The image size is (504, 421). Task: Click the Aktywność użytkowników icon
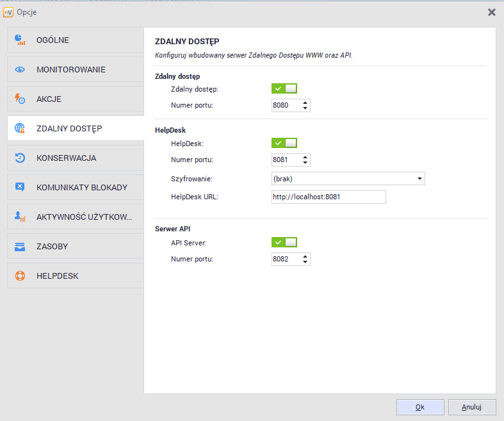tap(20, 217)
